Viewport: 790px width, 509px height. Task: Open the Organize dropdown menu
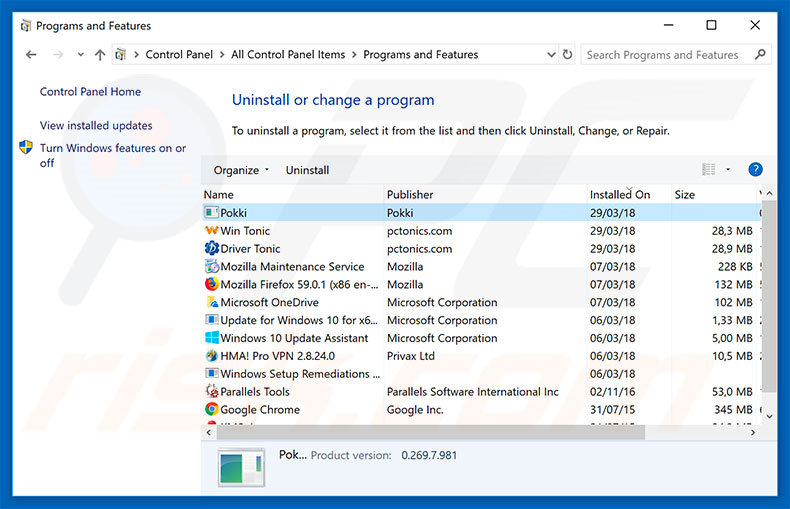[x=241, y=170]
